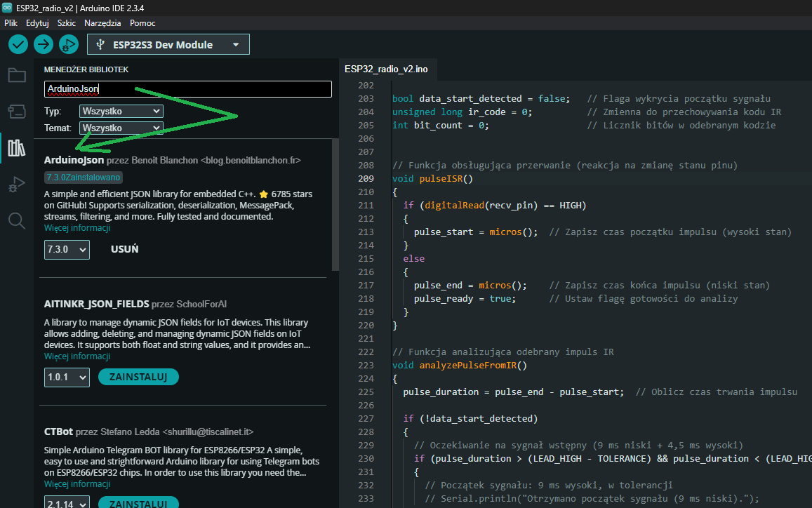
Task: Open Więcej informacji link for CTBot
Action: (x=77, y=483)
